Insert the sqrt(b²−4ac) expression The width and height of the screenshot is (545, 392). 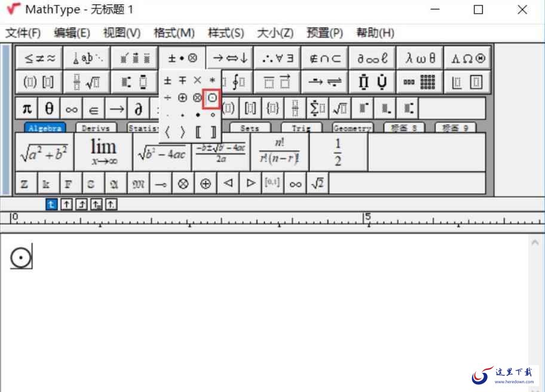tap(162, 153)
